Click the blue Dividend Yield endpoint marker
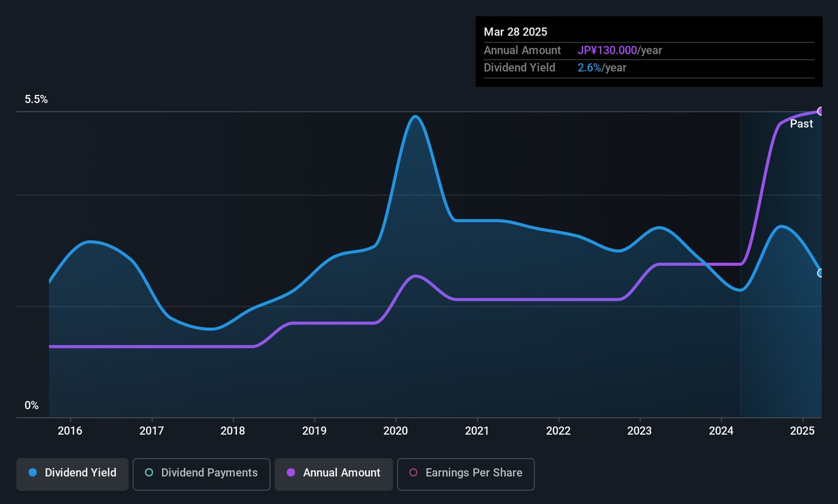The width and height of the screenshot is (838, 504). click(821, 273)
